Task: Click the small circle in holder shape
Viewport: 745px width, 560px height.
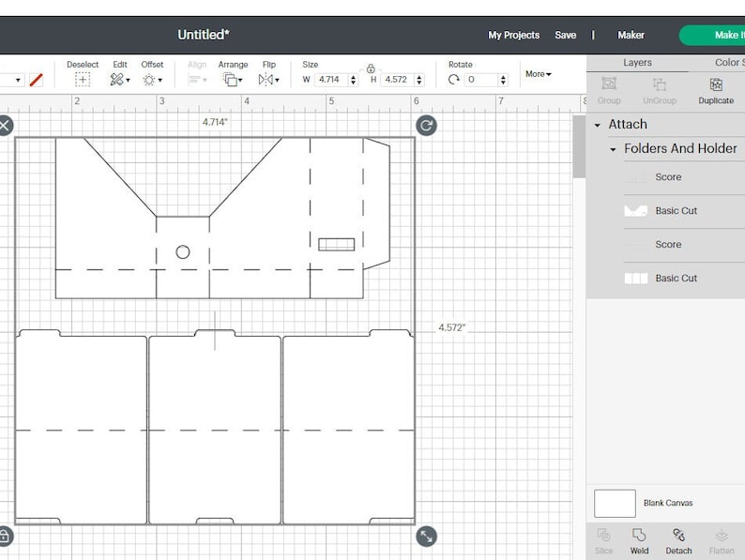Action: 183,251
